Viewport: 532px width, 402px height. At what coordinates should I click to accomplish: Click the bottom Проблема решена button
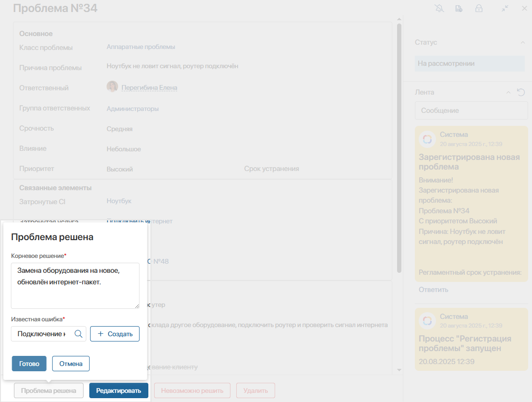click(x=48, y=390)
